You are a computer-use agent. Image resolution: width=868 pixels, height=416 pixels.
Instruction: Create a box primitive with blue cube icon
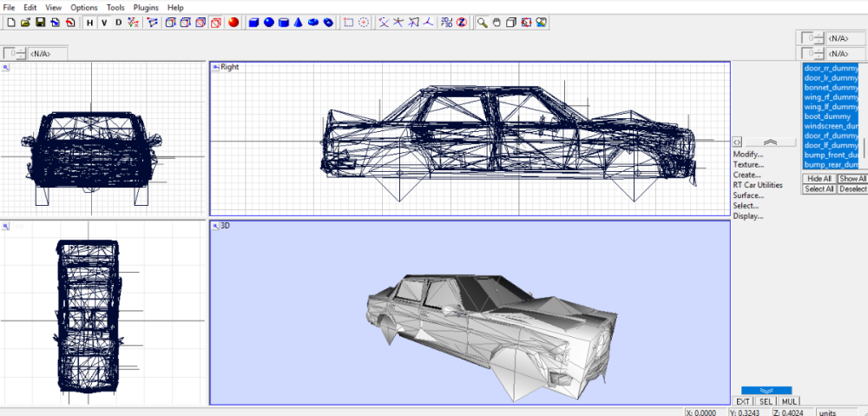pyautogui.click(x=254, y=23)
